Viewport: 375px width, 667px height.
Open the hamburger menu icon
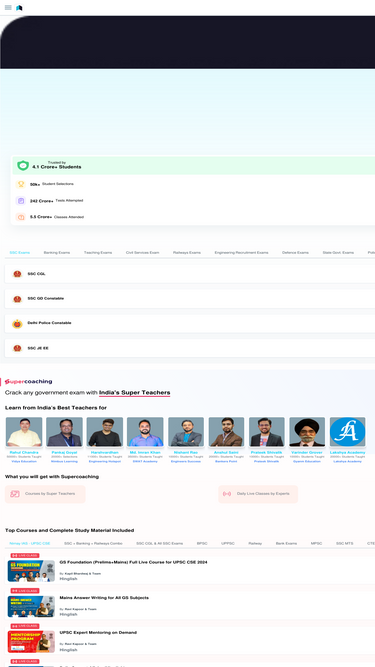click(8, 8)
